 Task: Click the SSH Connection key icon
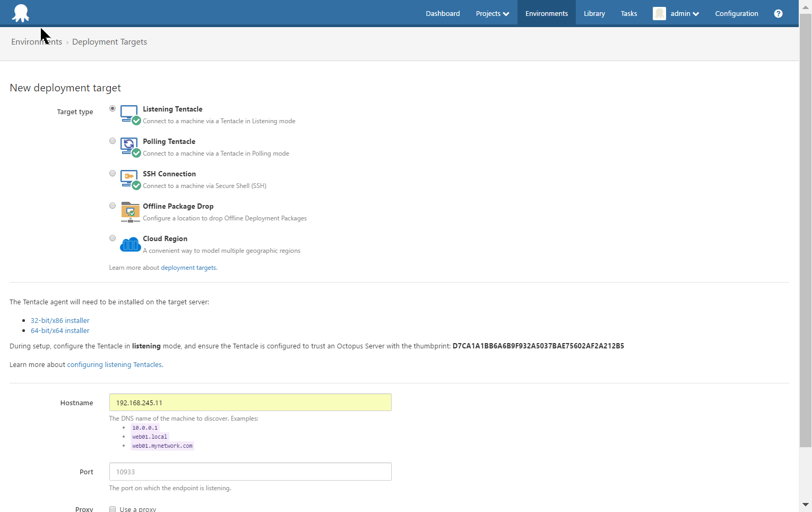tap(130, 180)
